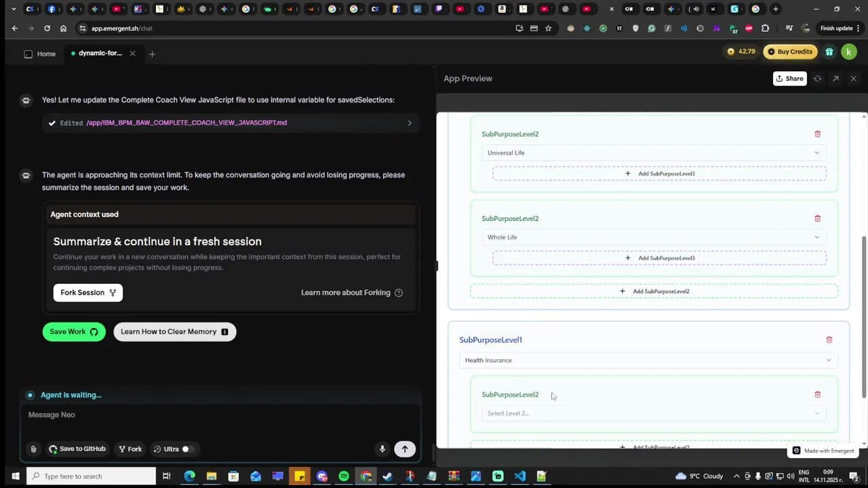Open the Windows Start menu
868x488 pixels.
(15, 476)
